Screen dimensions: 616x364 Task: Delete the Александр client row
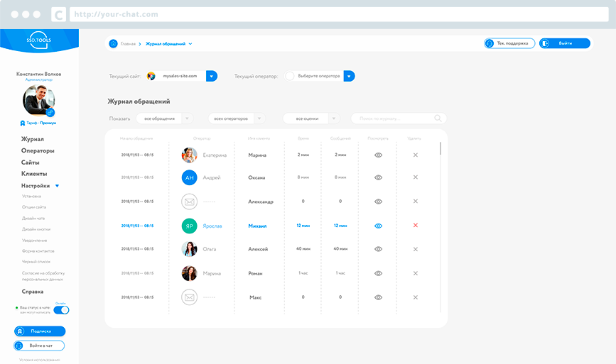[415, 202]
